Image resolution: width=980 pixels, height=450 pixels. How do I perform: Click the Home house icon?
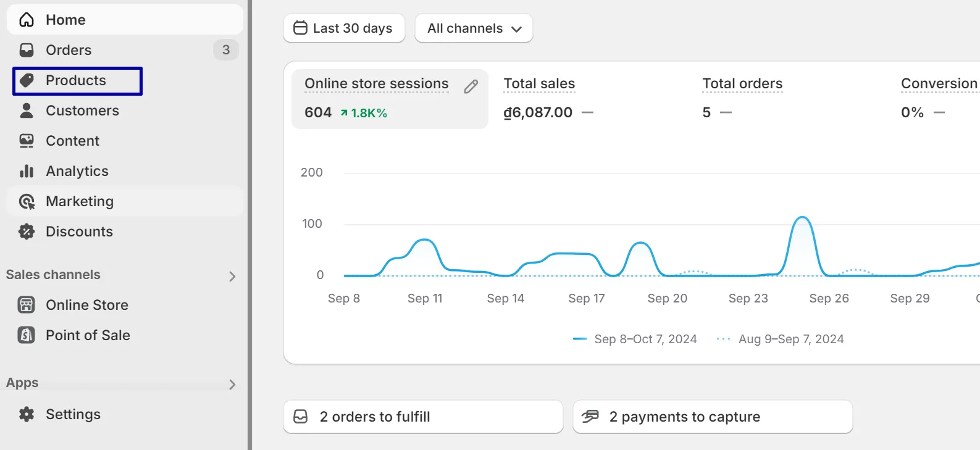[27, 20]
